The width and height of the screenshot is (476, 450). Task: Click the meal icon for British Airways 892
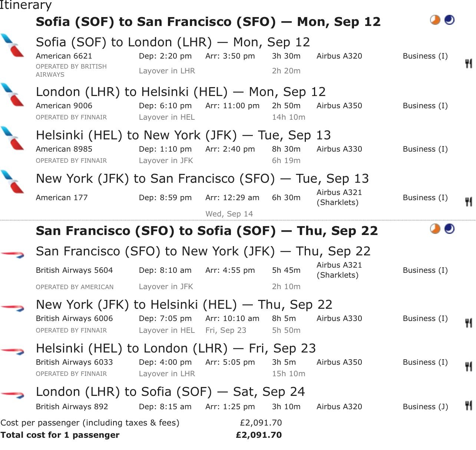(x=469, y=405)
